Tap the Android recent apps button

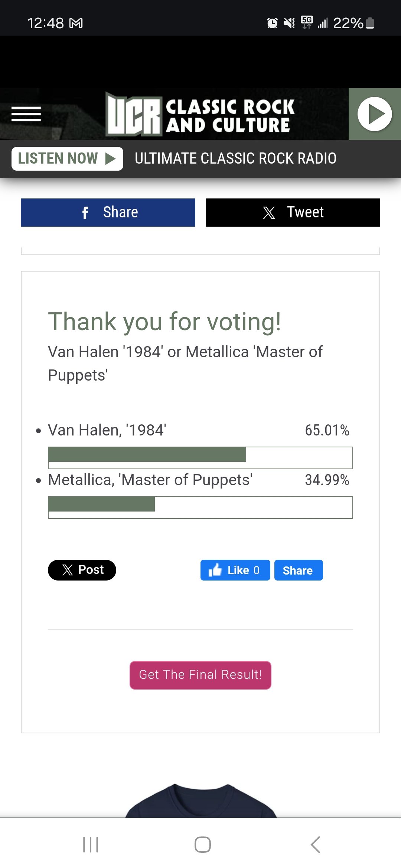91,845
